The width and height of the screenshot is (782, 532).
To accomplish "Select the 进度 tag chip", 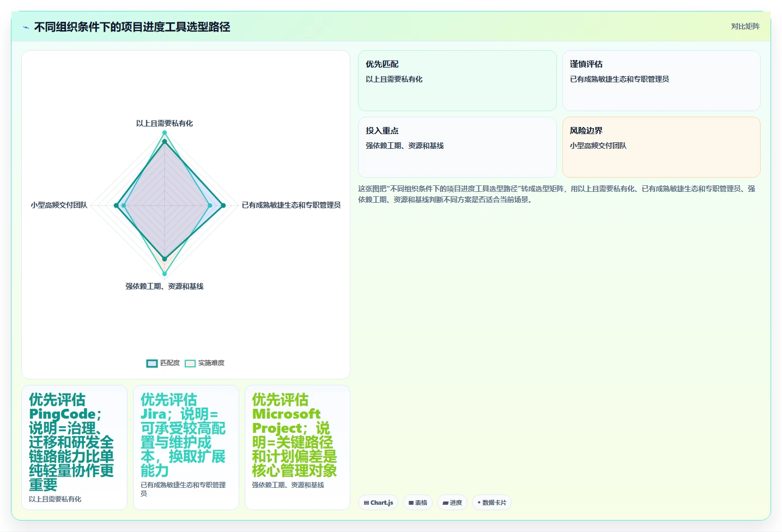I will tap(452, 503).
